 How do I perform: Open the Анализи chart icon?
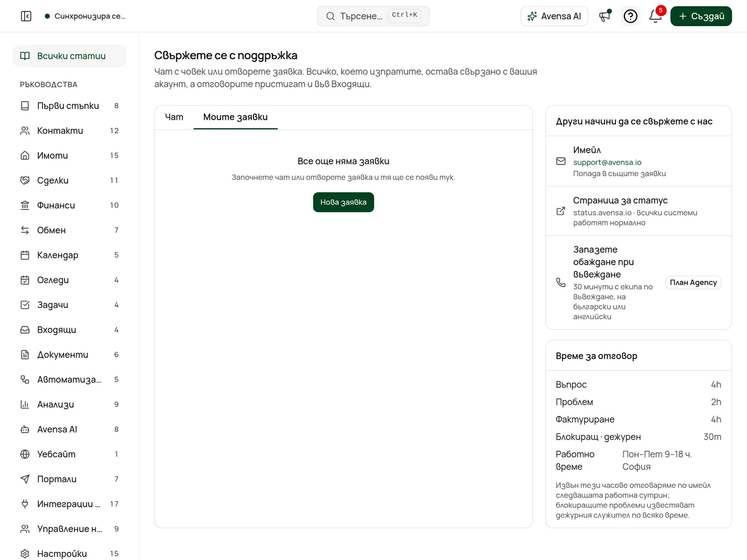click(x=25, y=405)
